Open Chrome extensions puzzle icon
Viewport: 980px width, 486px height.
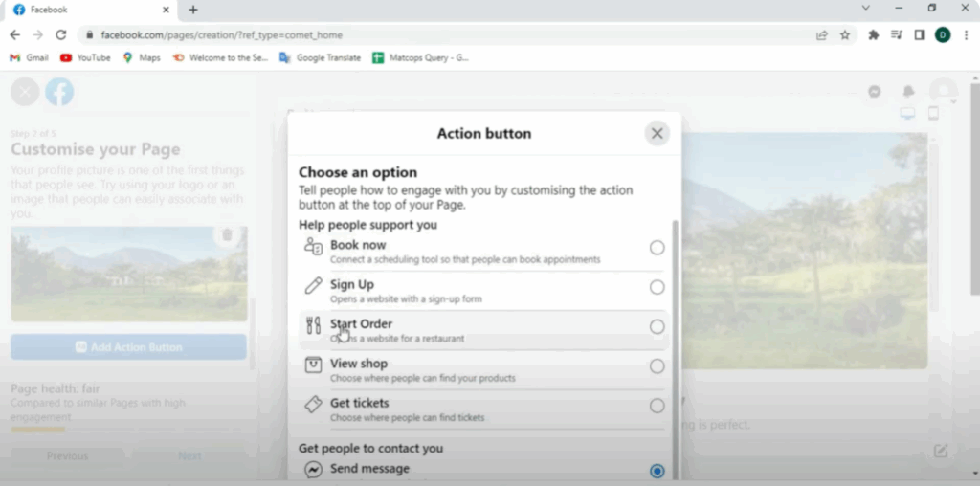tap(874, 35)
